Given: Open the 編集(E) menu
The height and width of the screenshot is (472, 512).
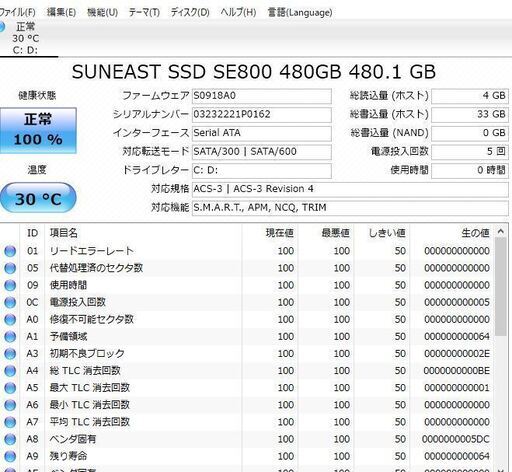Looking at the screenshot, I should [x=61, y=13].
